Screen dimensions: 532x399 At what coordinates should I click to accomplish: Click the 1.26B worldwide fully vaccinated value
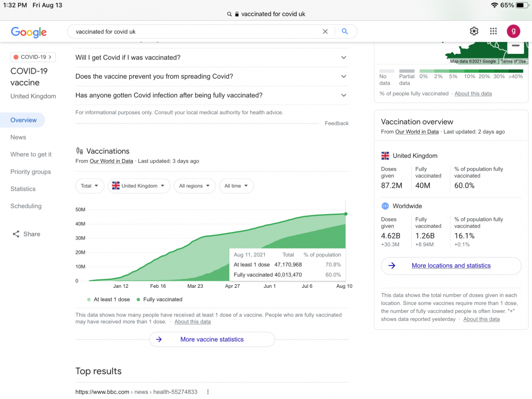[x=425, y=236]
